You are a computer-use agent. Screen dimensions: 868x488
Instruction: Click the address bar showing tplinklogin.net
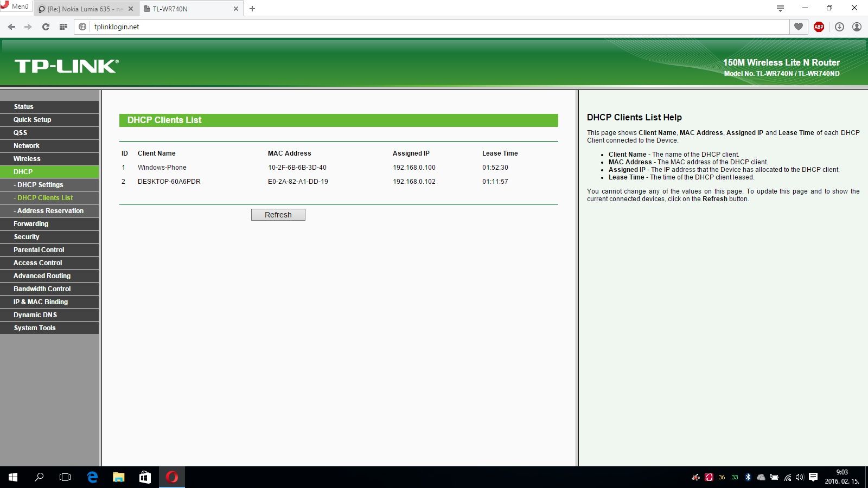(431, 27)
